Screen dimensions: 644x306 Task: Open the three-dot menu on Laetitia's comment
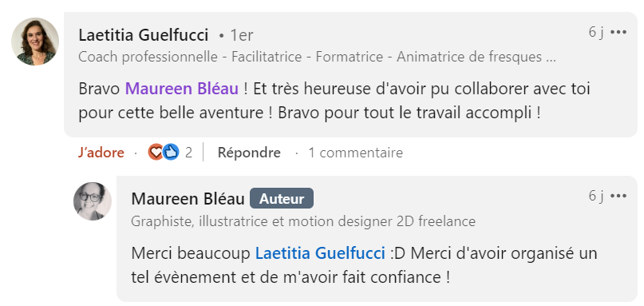coord(618,32)
